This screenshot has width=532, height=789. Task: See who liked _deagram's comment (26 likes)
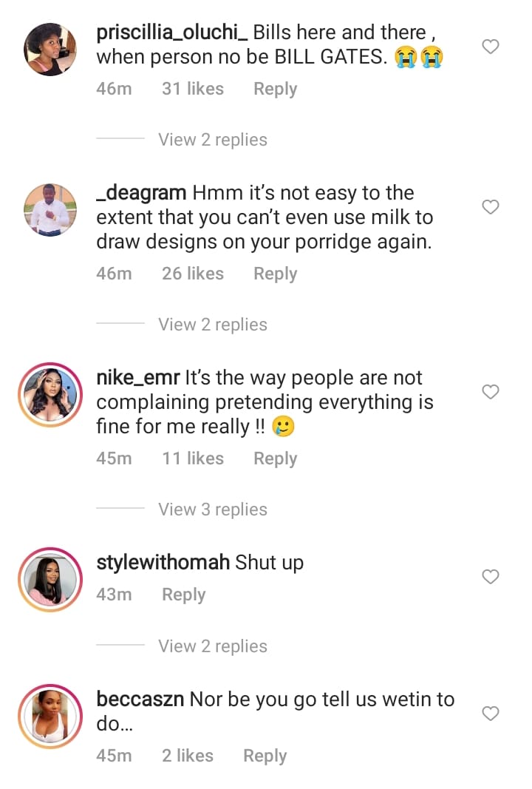click(192, 274)
